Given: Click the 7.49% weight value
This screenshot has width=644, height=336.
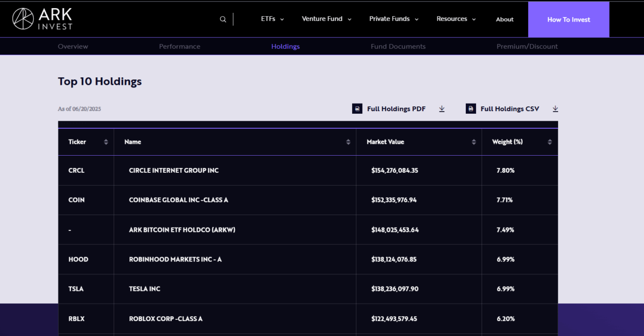Looking at the screenshot, I should tap(506, 230).
